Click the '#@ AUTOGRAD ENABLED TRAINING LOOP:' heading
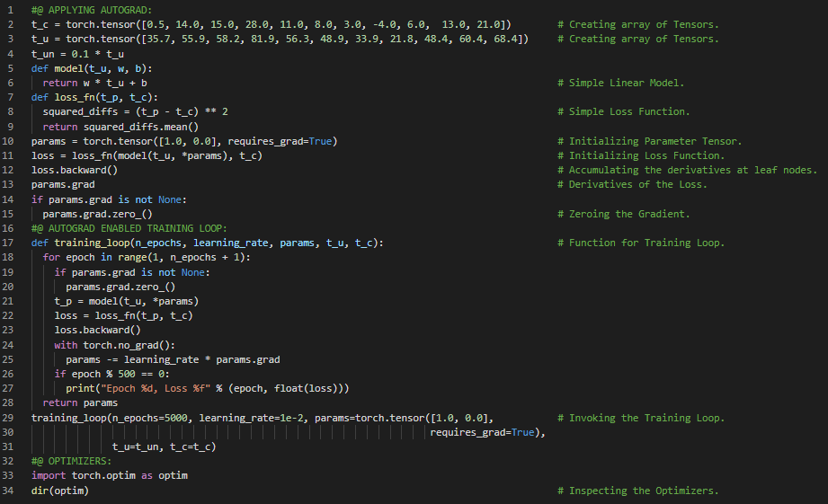This screenshot has height=504, width=828. tap(129, 228)
